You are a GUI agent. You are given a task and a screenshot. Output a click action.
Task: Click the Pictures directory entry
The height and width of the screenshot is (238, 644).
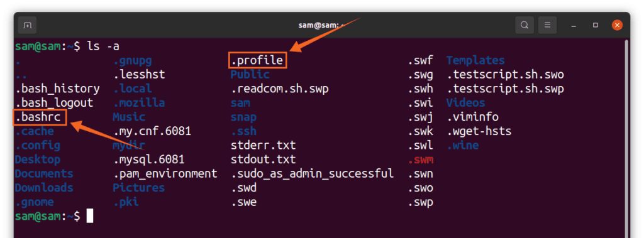click(139, 188)
